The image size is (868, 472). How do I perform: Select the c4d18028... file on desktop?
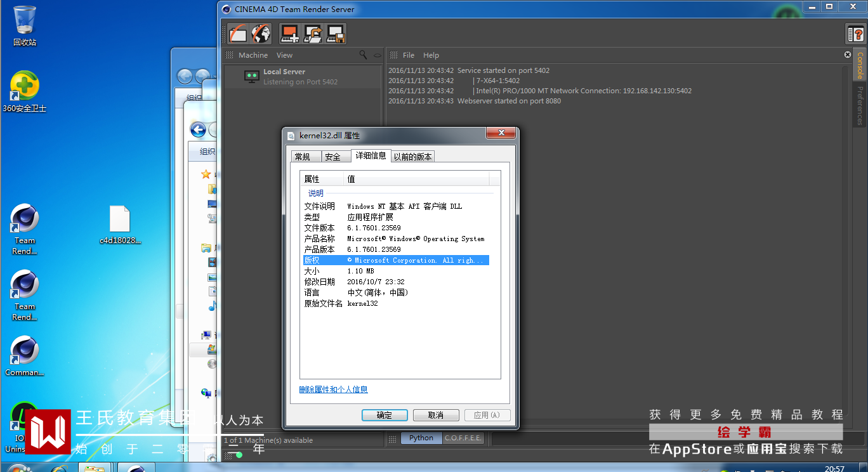click(x=120, y=225)
